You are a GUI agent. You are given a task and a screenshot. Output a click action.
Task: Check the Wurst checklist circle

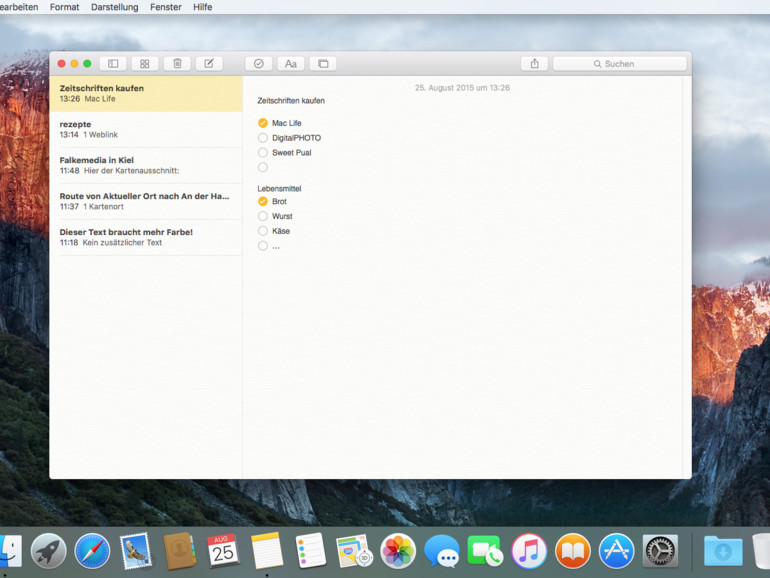[x=263, y=216]
